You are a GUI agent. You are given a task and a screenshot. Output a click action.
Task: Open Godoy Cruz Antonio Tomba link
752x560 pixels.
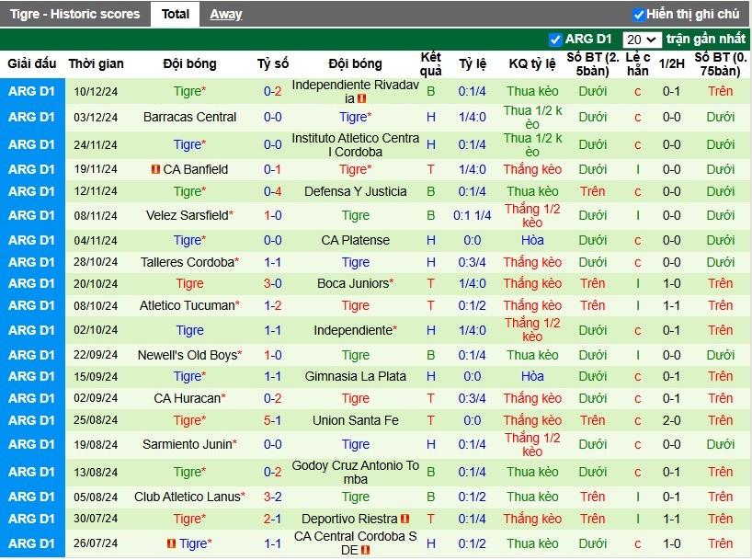[x=356, y=473]
